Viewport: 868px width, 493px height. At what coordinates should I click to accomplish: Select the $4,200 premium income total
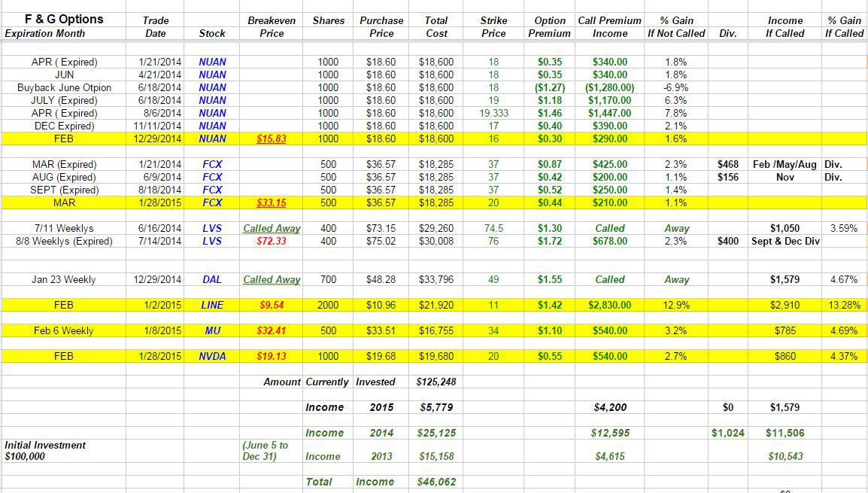pos(609,407)
